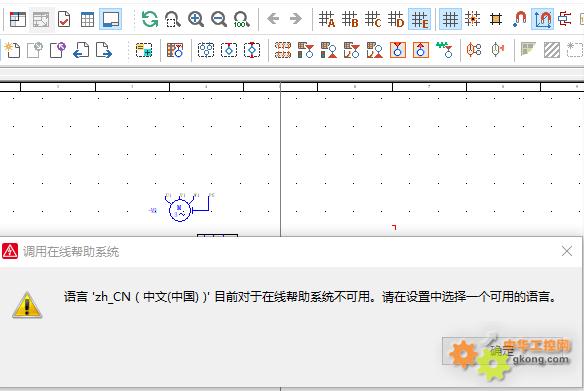The width and height of the screenshot is (584, 391).
Task: Switch to grid A setting
Action: [x=327, y=19]
